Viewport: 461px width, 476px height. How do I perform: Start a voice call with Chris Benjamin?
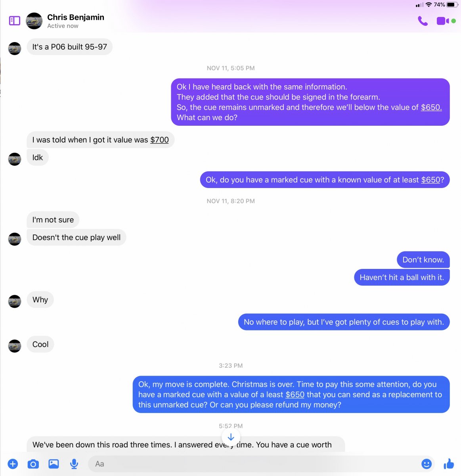(423, 21)
